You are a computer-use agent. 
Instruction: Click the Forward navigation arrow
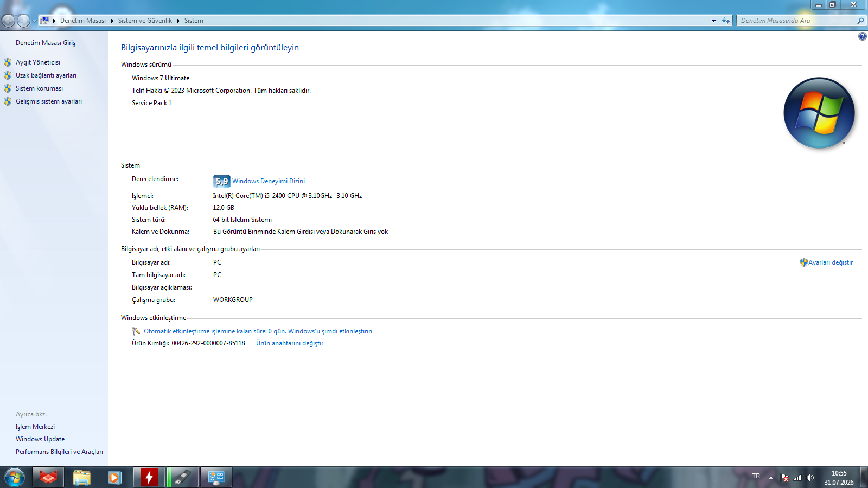pyautogui.click(x=23, y=21)
